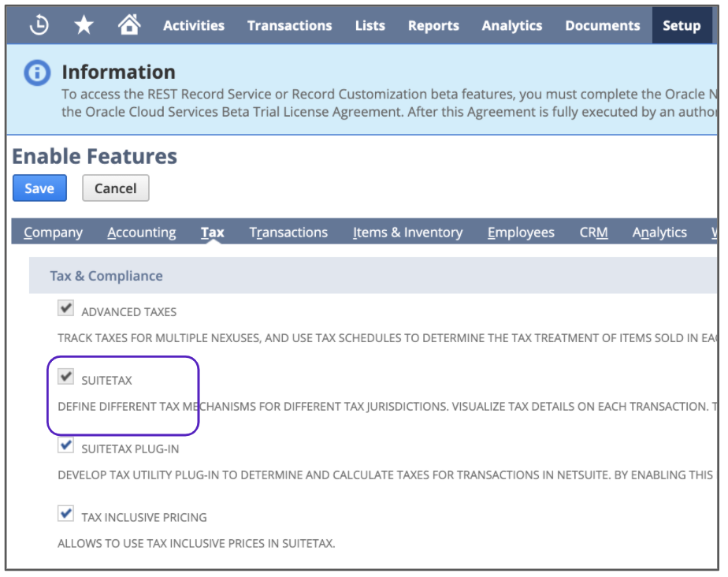The width and height of the screenshot is (728, 577).
Task: Expand the Lists menu
Action: [370, 26]
